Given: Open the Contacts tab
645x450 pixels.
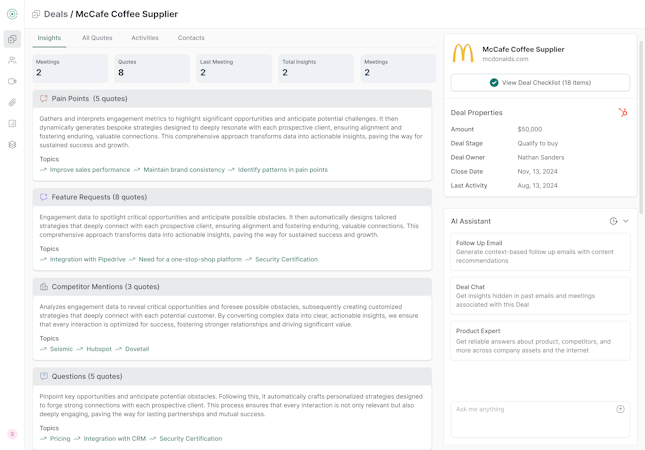Looking at the screenshot, I should click(x=191, y=38).
